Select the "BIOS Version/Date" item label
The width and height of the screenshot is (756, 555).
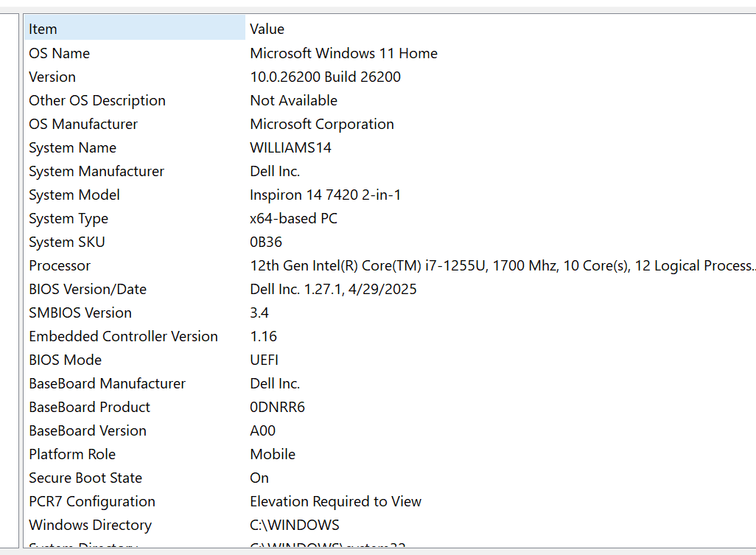88,290
